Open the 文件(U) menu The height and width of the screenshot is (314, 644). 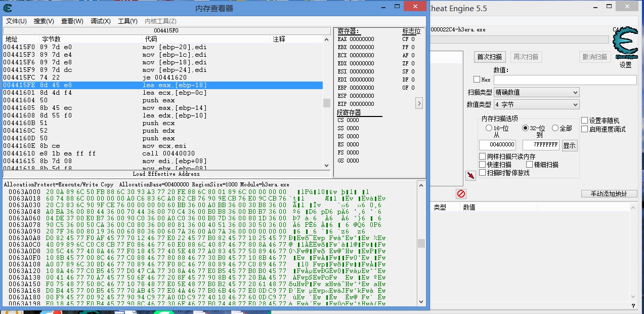click(16, 21)
